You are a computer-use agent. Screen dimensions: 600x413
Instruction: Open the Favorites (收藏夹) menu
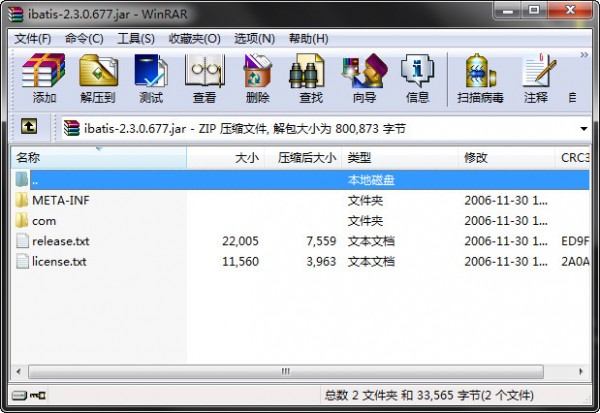coord(194,39)
